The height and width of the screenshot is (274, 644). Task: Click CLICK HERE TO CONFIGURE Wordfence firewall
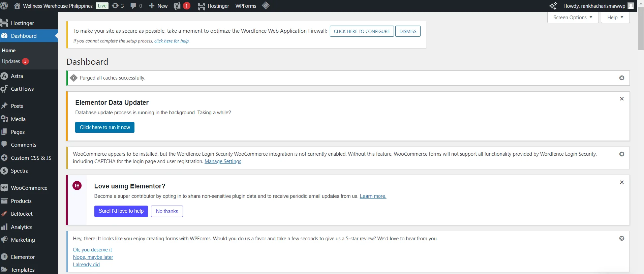[x=362, y=31]
